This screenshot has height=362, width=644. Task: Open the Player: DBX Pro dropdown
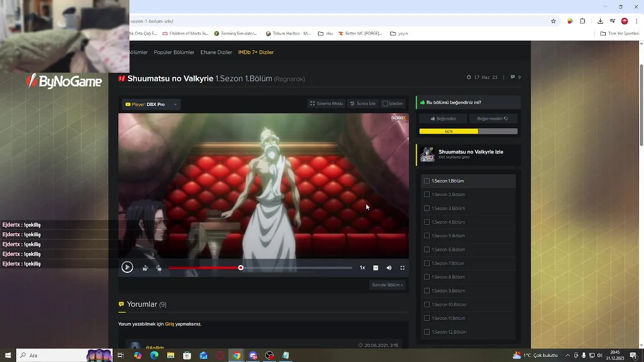click(151, 105)
